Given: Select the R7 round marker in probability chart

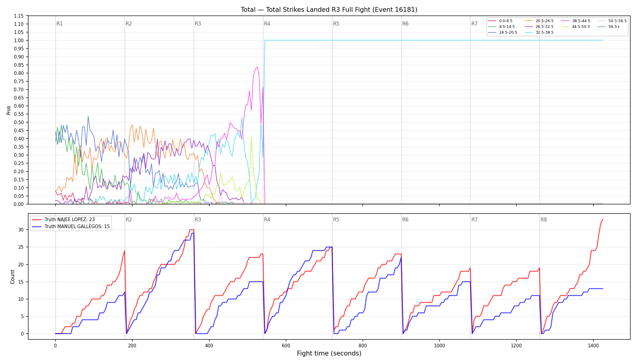Looking at the screenshot, I should pyautogui.click(x=474, y=24).
